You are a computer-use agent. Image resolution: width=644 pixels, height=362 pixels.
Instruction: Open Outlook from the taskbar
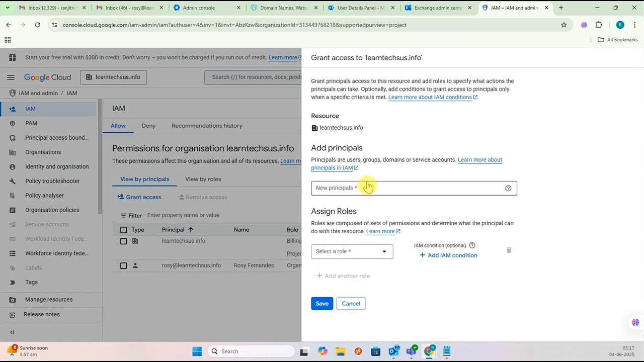click(x=393, y=351)
